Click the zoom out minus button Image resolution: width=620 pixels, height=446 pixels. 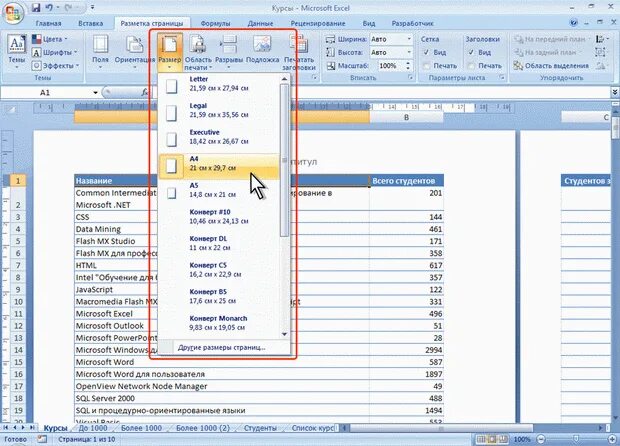541,439
